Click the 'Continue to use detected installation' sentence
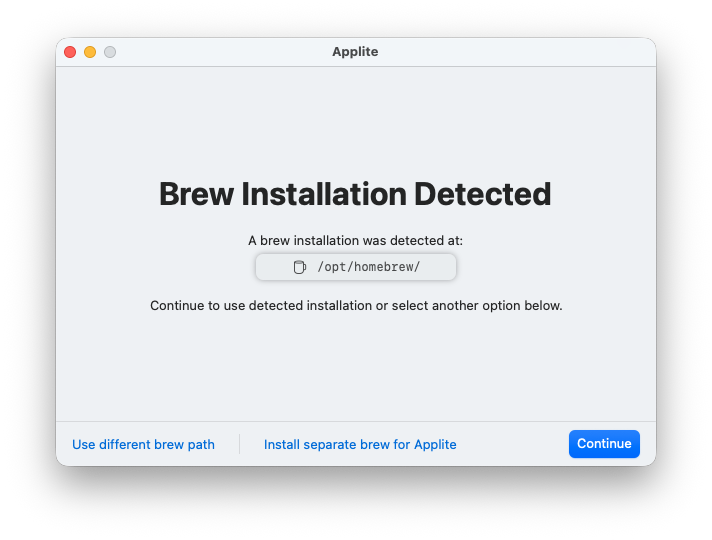Viewport: 712px width, 540px height. [x=356, y=305]
